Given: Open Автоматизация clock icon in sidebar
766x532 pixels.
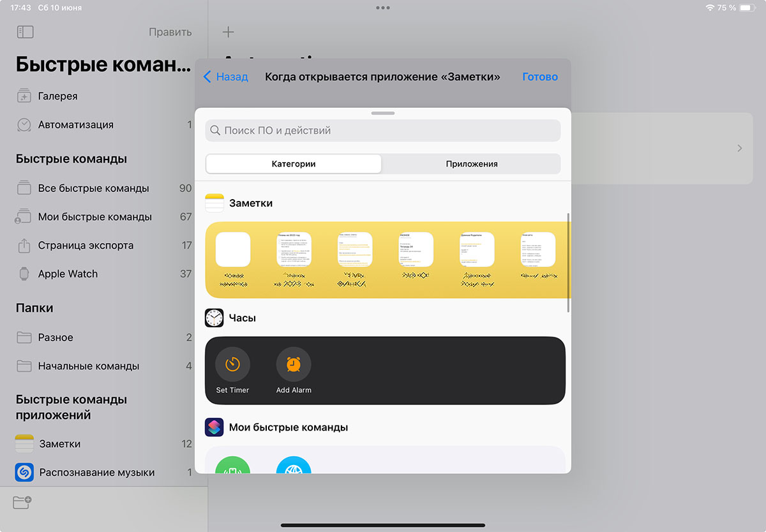Looking at the screenshot, I should 24,125.
